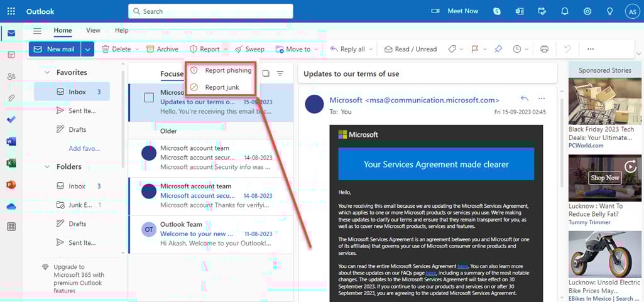Image resolution: width=644 pixels, height=302 pixels.
Task: Toggle the navigation pane hamburger icon
Action: pyautogui.click(x=37, y=31)
